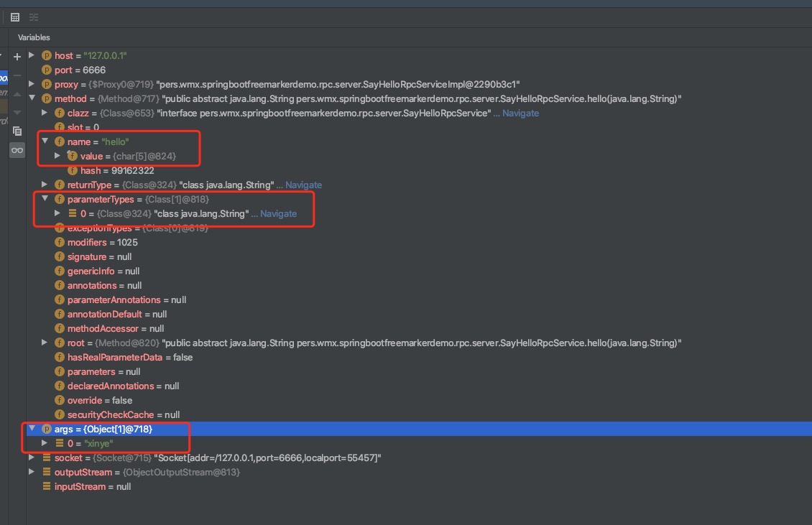Viewport: 812px width, 525px height.
Task: Collapse the method variable node
Action: [31, 98]
